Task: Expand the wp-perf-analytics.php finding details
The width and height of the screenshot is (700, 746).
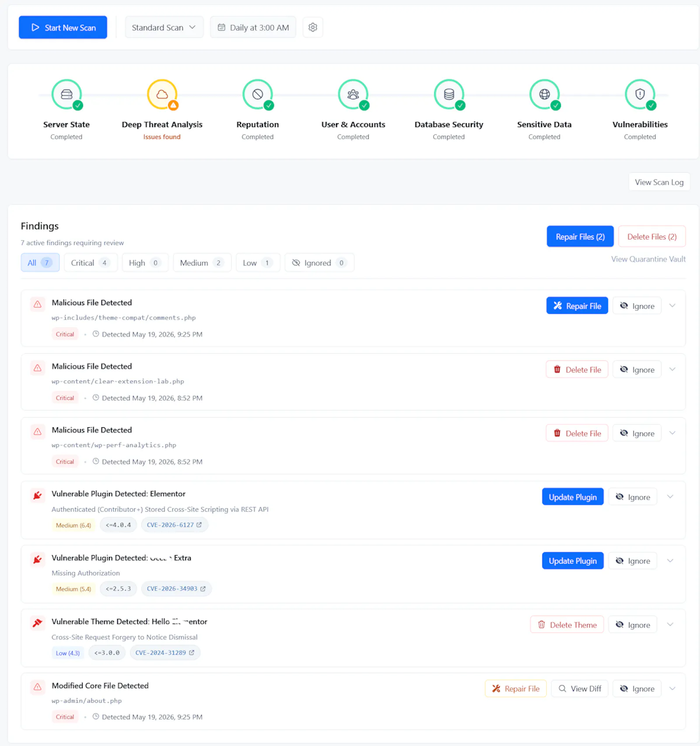Action: pos(672,433)
